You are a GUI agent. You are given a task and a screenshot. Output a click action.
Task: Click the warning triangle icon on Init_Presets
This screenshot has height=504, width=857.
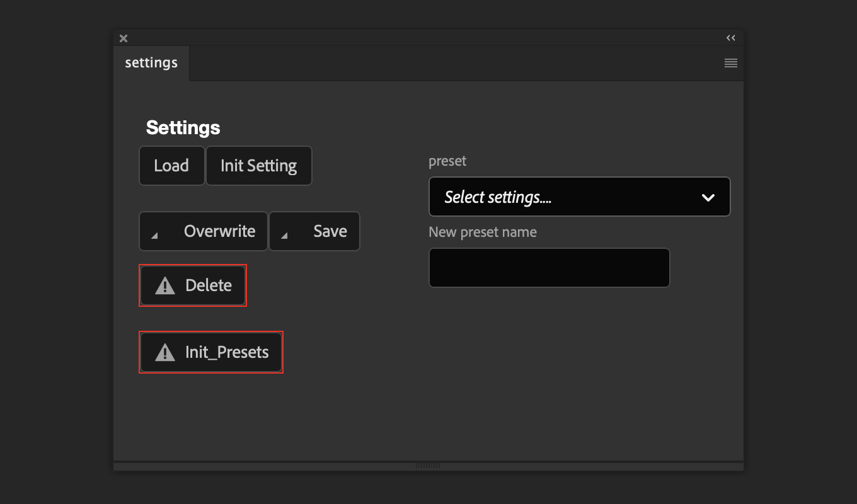(165, 353)
